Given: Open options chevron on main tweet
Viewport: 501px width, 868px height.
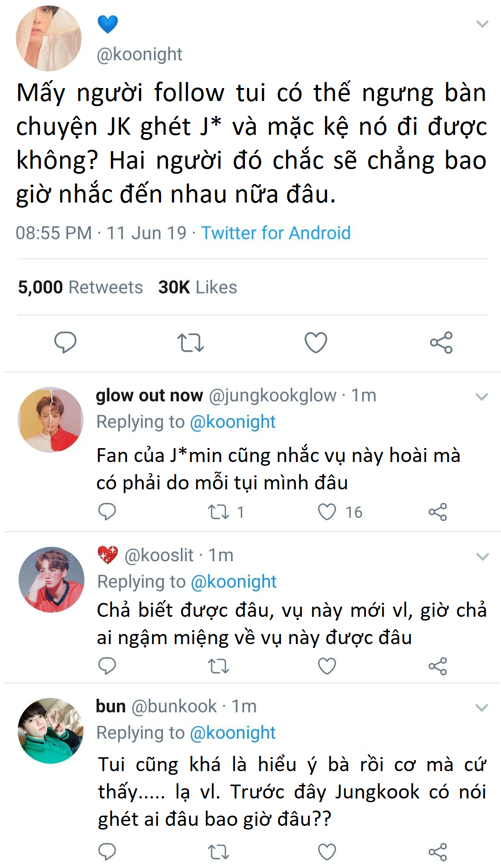Looking at the screenshot, I should [482, 24].
